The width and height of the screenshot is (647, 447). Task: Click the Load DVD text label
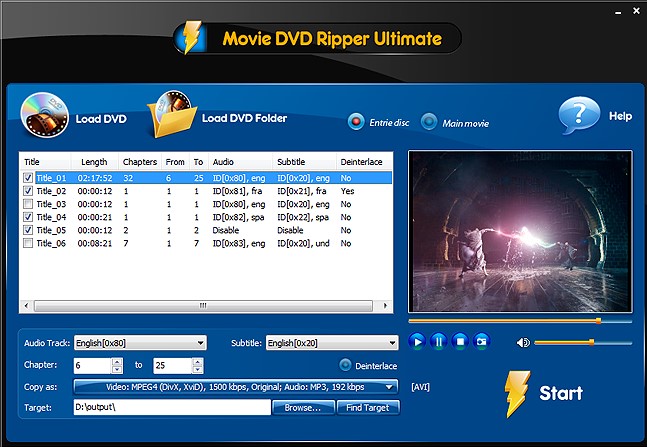click(x=101, y=119)
